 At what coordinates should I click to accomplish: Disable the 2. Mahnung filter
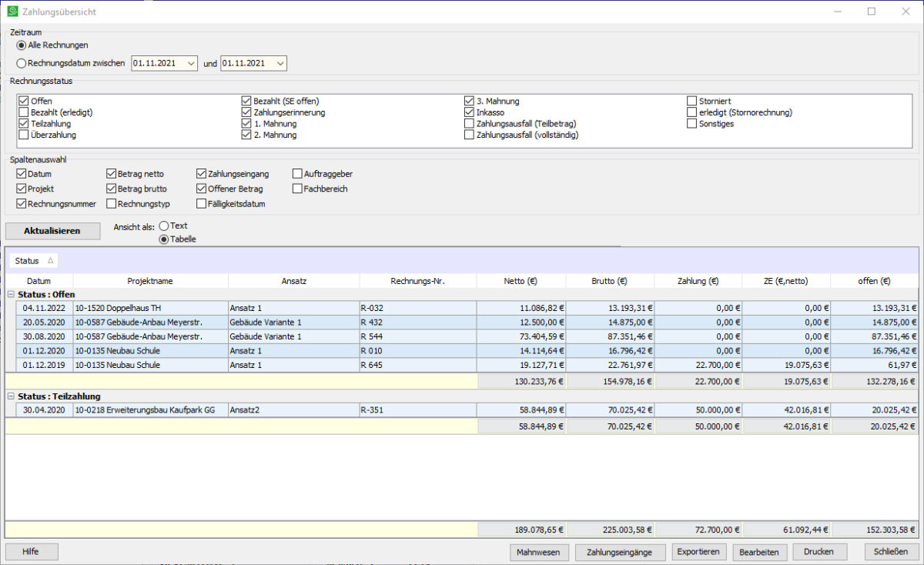246,135
